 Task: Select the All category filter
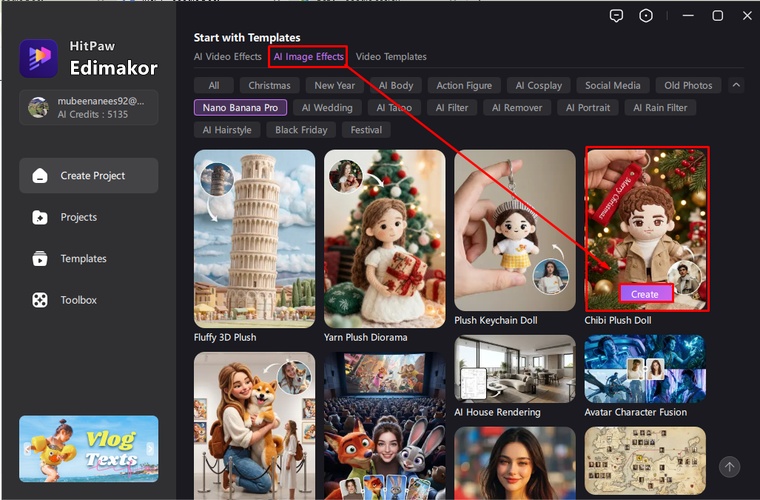tap(214, 85)
